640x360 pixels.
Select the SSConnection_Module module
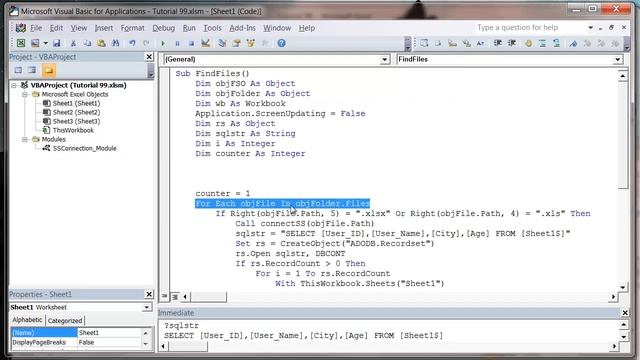(x=84, y=148)
